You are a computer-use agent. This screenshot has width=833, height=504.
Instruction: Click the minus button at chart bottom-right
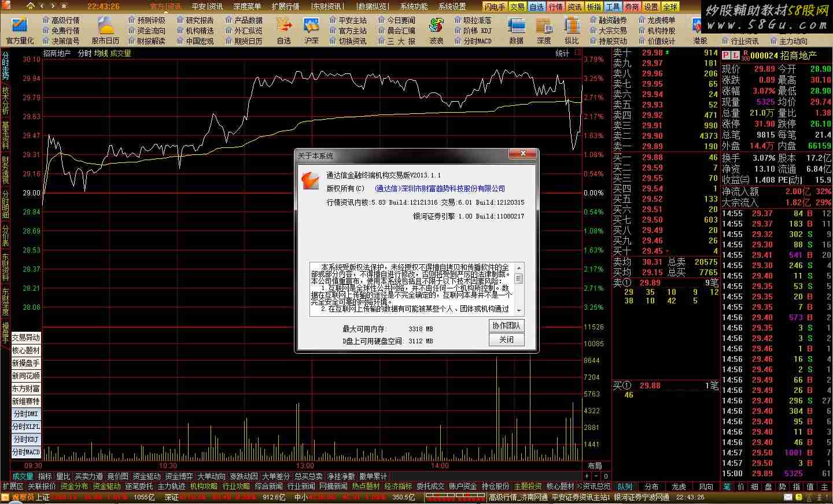tap(598, 477)
